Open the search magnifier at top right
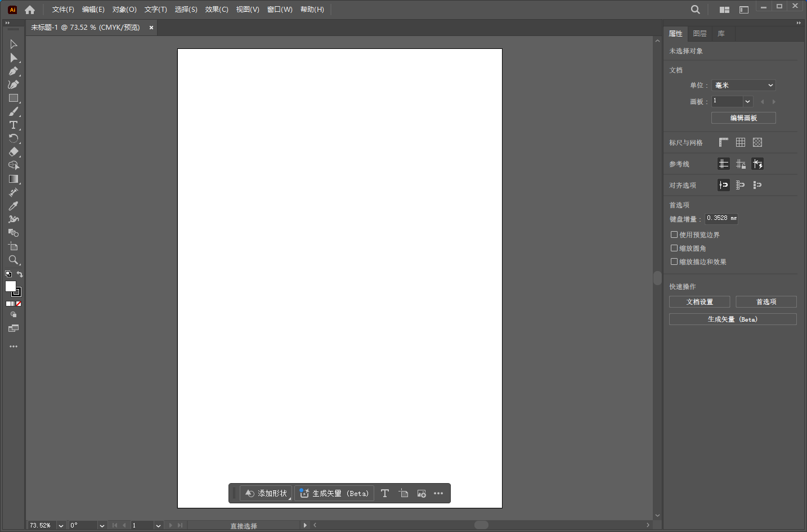This screenshot has width=807, height=532. click(696, 10)
